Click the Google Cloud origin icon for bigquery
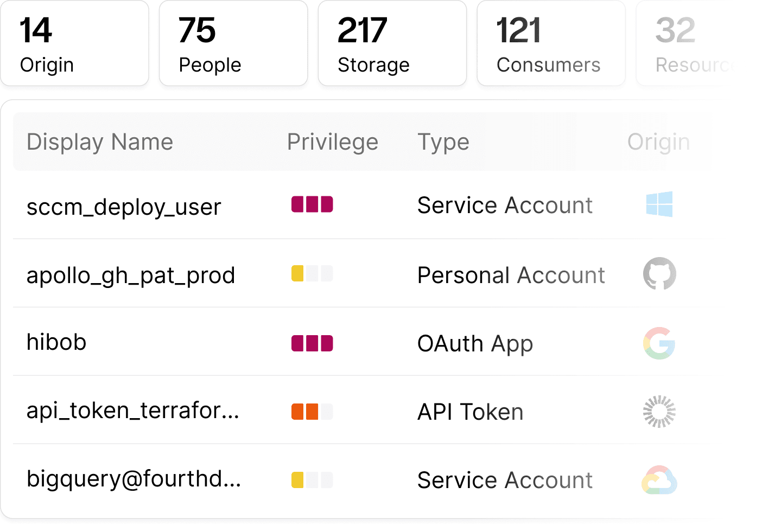Viewport: 762px width, 532px height. (x=659, y=480)
